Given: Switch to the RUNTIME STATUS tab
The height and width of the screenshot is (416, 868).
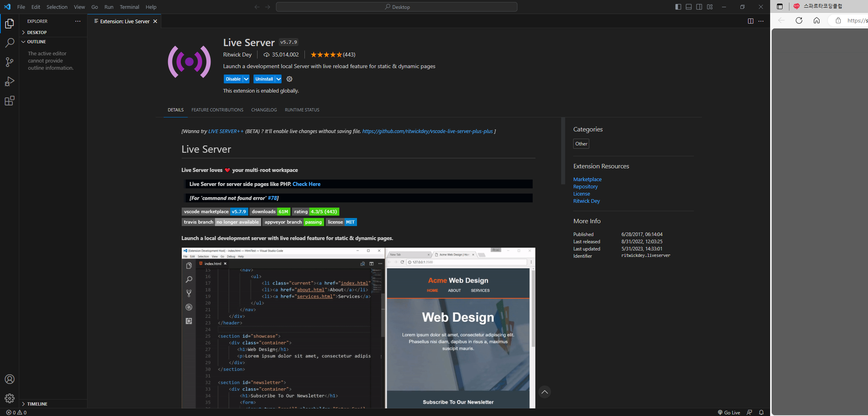Looking at the screenshot, I should 302,110.
